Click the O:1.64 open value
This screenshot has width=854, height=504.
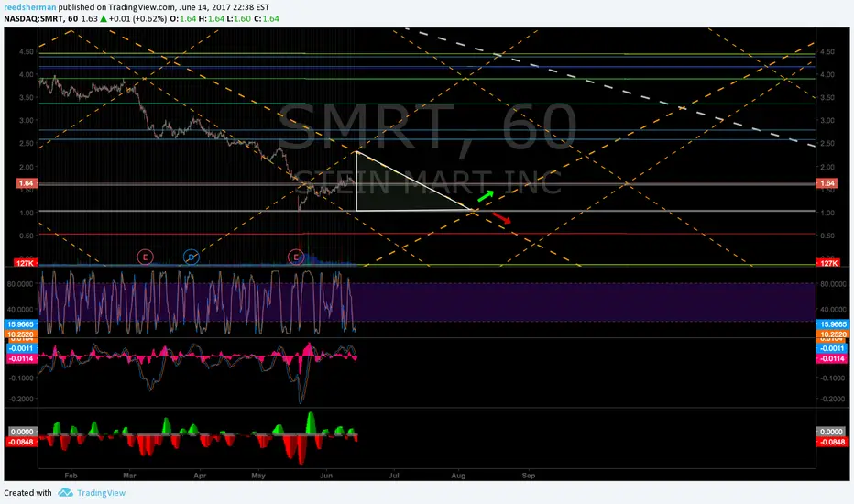[x=182, y=18]
